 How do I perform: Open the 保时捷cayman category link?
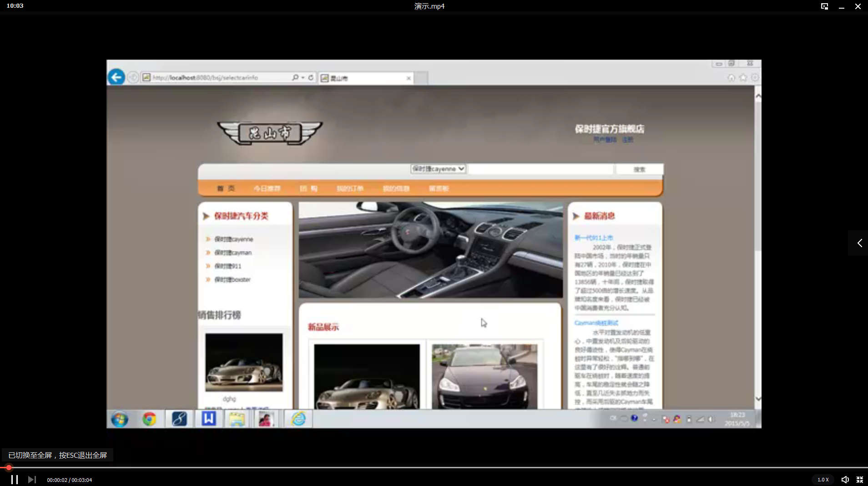[x=232, y=253]
